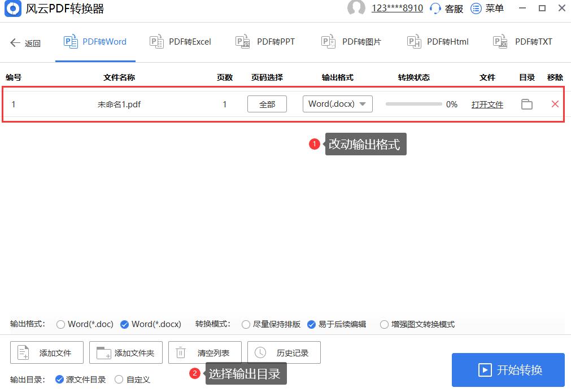Click the trash icon on 清空列表
This screenshot has height=392, width=571.
180,352
